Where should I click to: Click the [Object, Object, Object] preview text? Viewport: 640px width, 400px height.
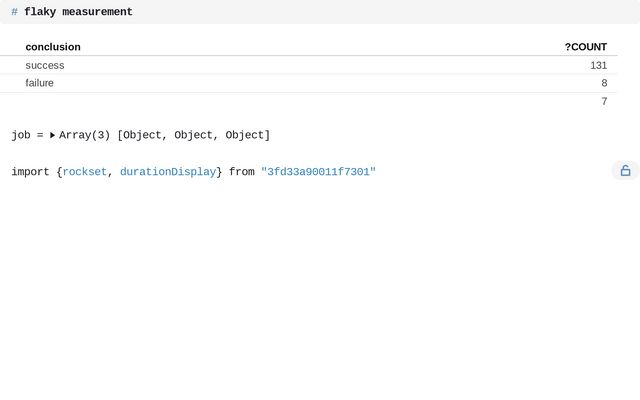194,135
